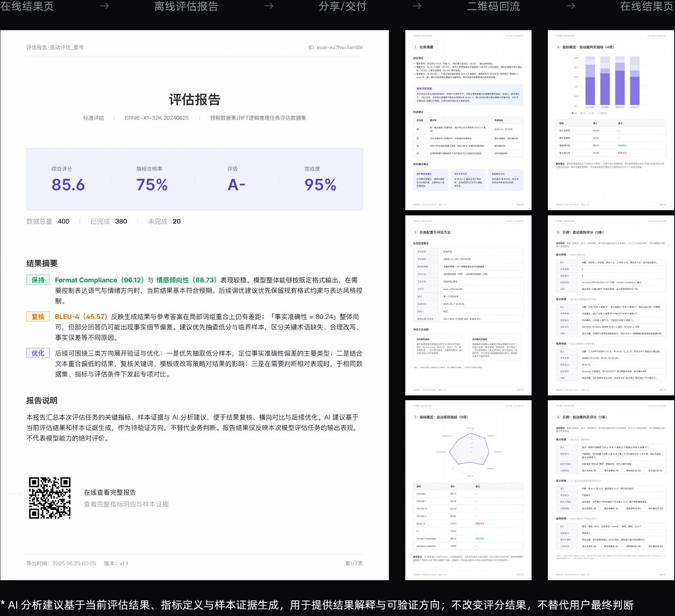
Task: Click the Accuracy row in the 自动规则指标 table
Action: coord(468,494)
